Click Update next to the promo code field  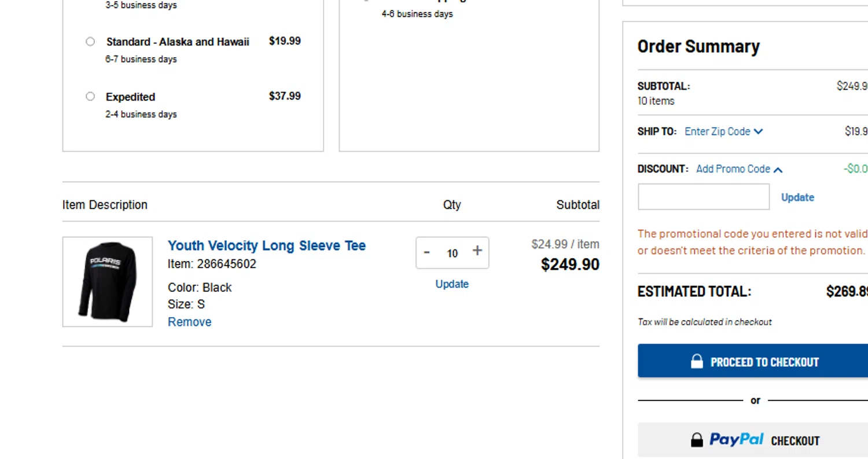[797, 197]
